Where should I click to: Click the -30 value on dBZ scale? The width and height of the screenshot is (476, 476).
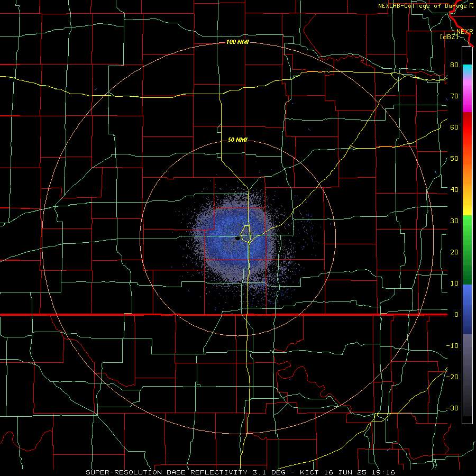point(452,408)
